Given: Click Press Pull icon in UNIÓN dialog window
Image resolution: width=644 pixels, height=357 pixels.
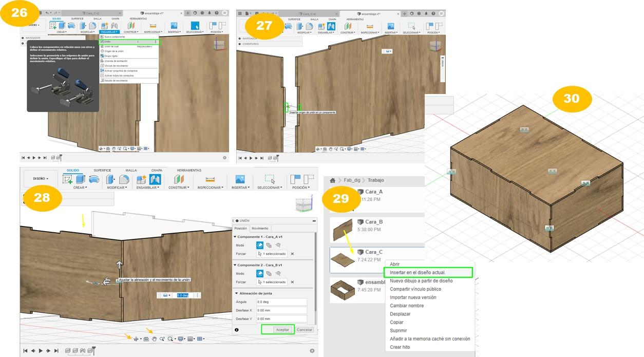Looking at the screenshot, I should [x=110, y=179].
